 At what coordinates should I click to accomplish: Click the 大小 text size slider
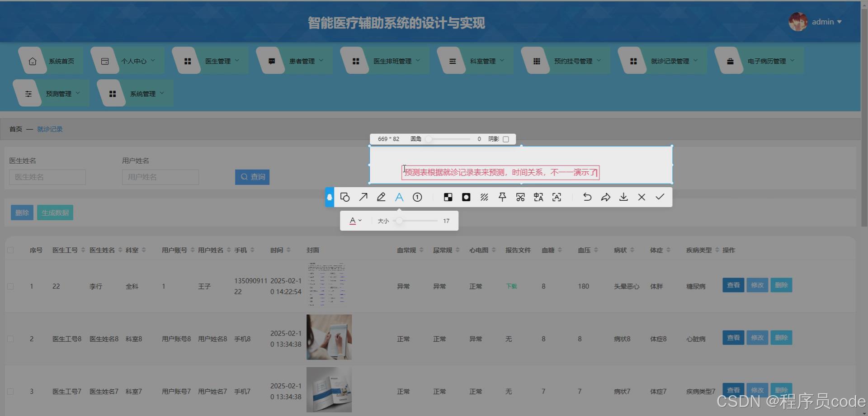point(400,221)
